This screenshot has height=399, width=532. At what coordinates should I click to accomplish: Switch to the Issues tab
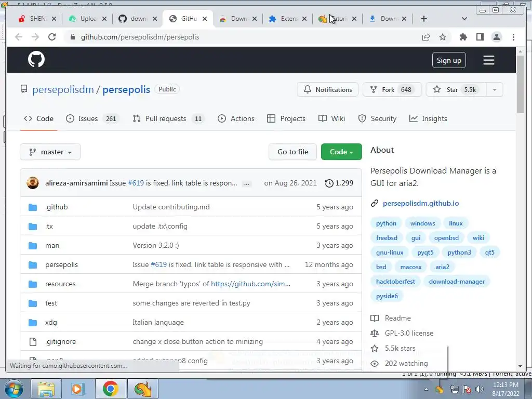92,119
